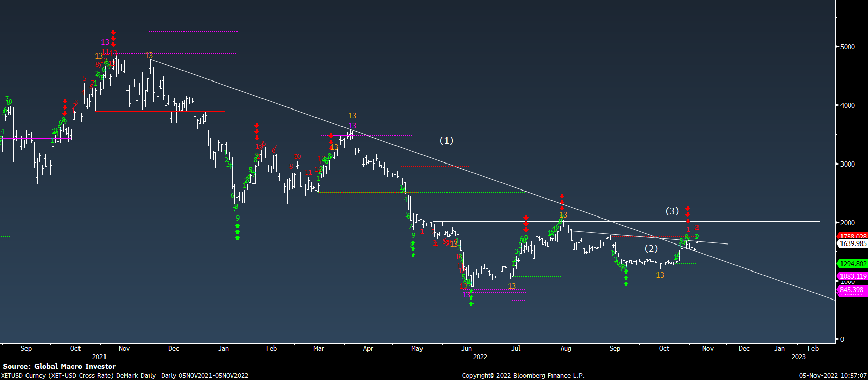Click the purple 13 above the November 2021 peak

tap(105, 42)
